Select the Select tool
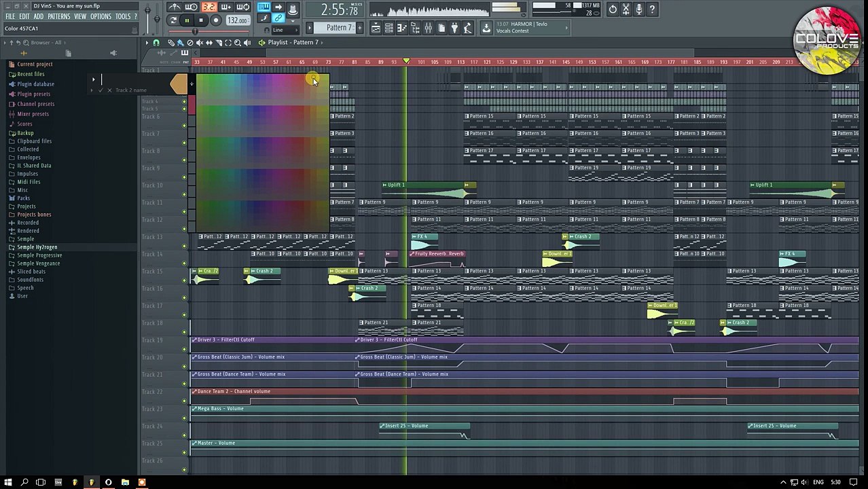The image size is (868, 489). [228, 42]
